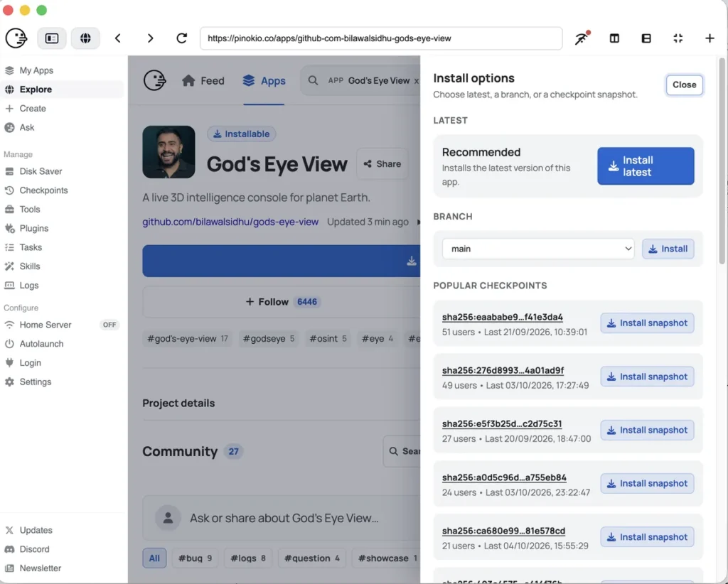The image size is (728, 584).
Task: Install snapshot for sha256:eaababe9…f41e3da4
Action: [647, 323]
